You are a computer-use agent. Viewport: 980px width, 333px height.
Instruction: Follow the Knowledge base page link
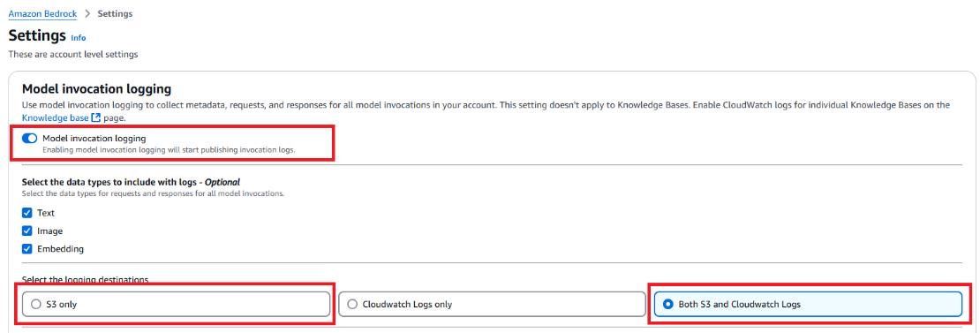56,117
